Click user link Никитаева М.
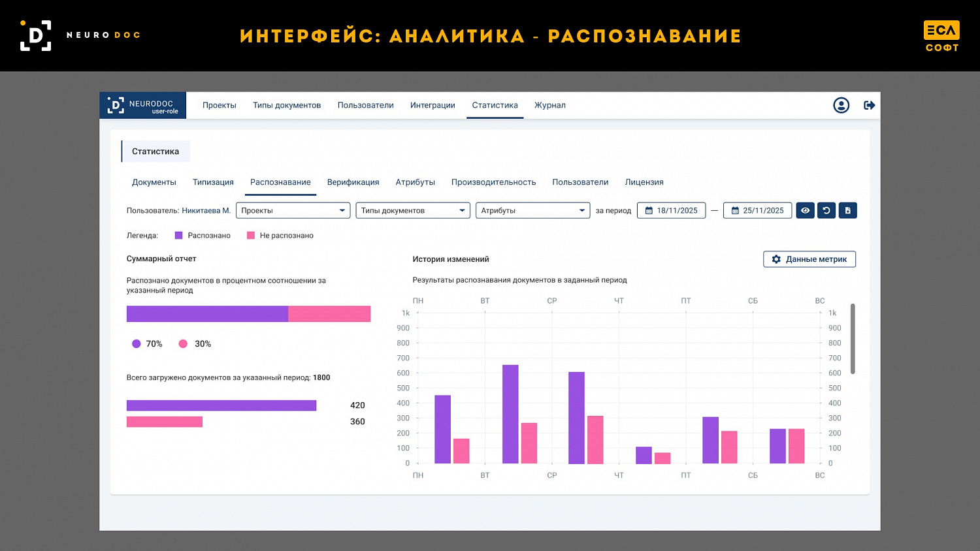 (206, 210)
